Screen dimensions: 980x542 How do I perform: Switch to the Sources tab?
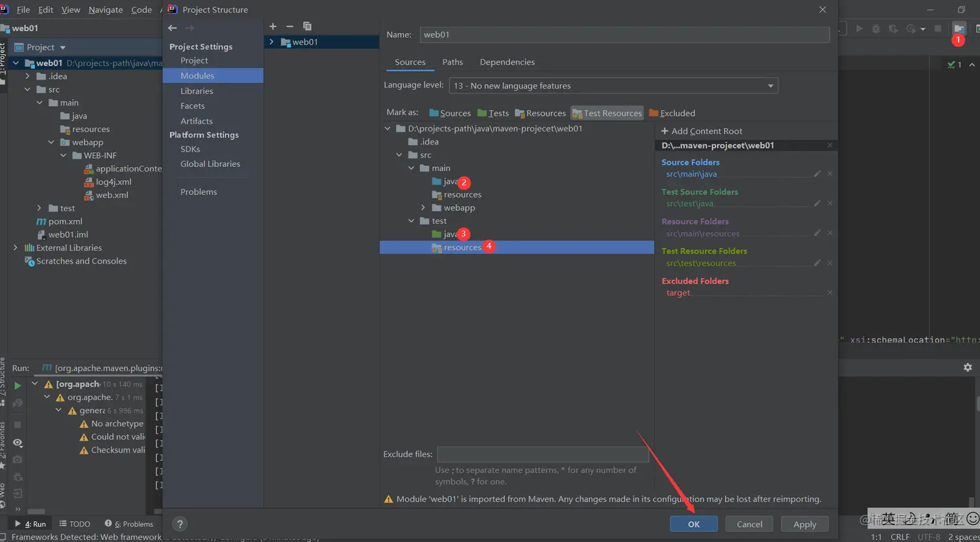(x=410, y=62)
